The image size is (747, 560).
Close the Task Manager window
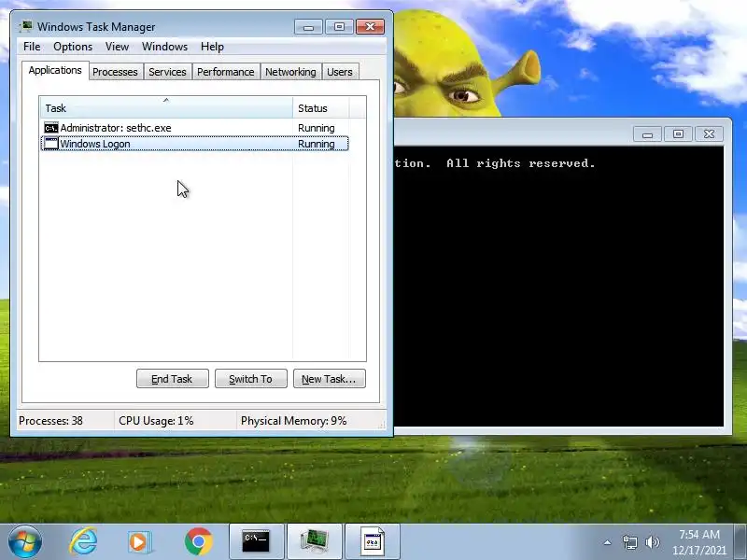[370, 27]
